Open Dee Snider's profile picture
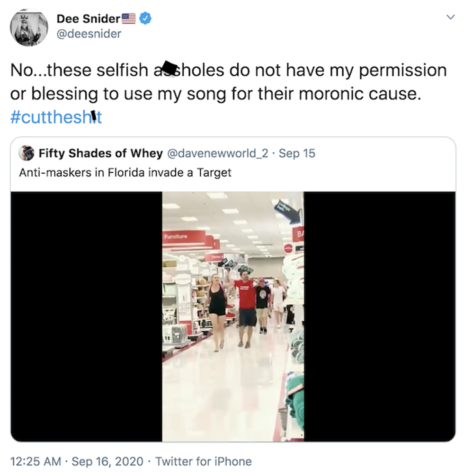The height and width of the screenshot is (476, 464). [28, 27]
